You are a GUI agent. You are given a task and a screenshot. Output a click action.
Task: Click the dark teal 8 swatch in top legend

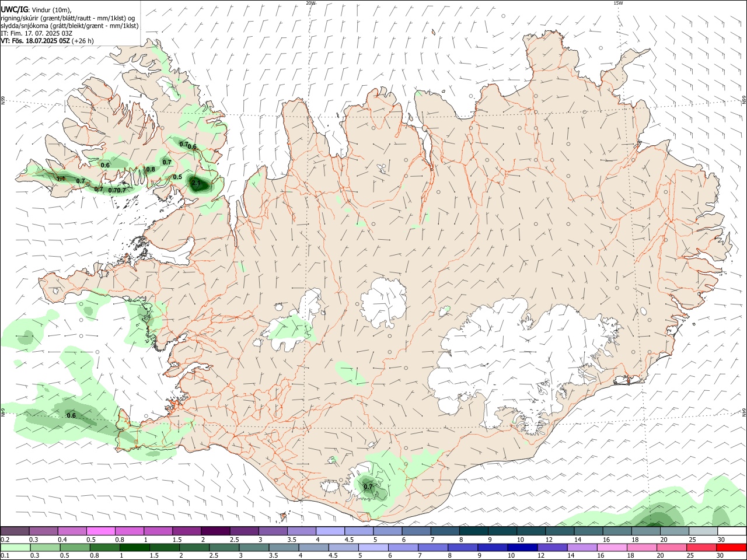coord(473,531)
